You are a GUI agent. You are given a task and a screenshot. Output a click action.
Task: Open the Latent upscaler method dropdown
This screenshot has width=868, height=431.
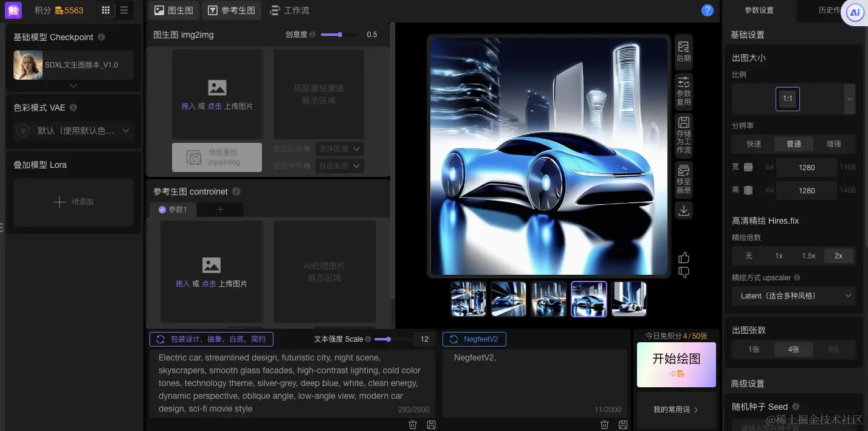tap(794, 296)
